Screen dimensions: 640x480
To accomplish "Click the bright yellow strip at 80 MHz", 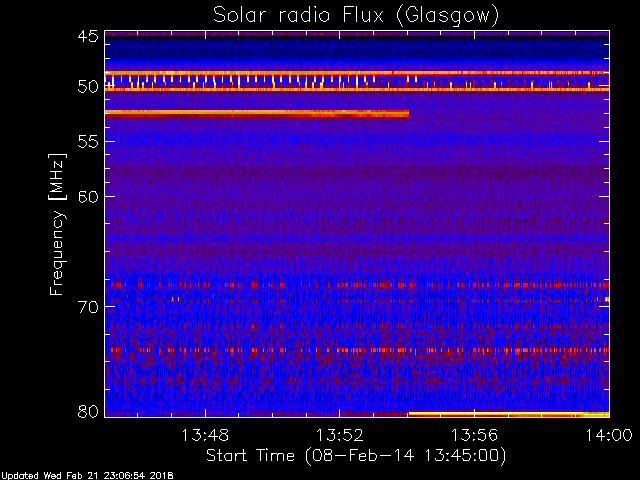I will 509,414.
